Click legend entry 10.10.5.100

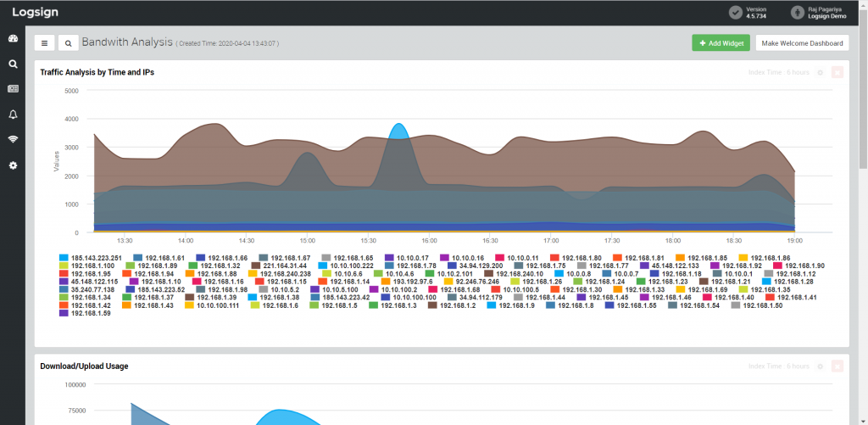pyautogui.click(x=334, y=289)
